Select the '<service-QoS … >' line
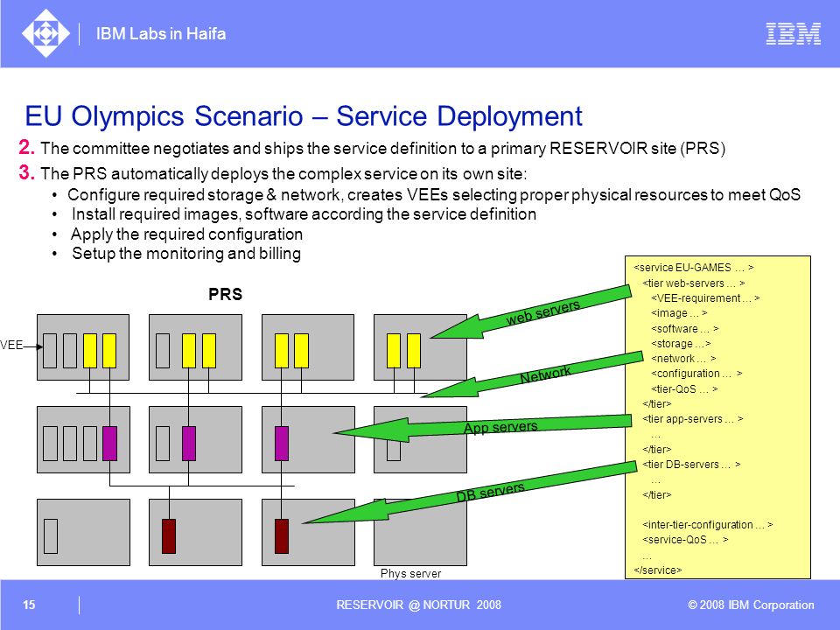The width and height of the screenshot is (840, 630). click(x=685, y=540)
